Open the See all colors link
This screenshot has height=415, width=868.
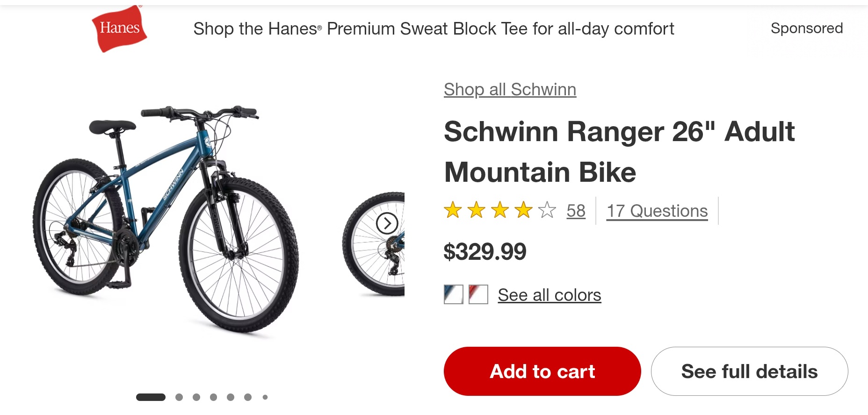click(550, 295)
